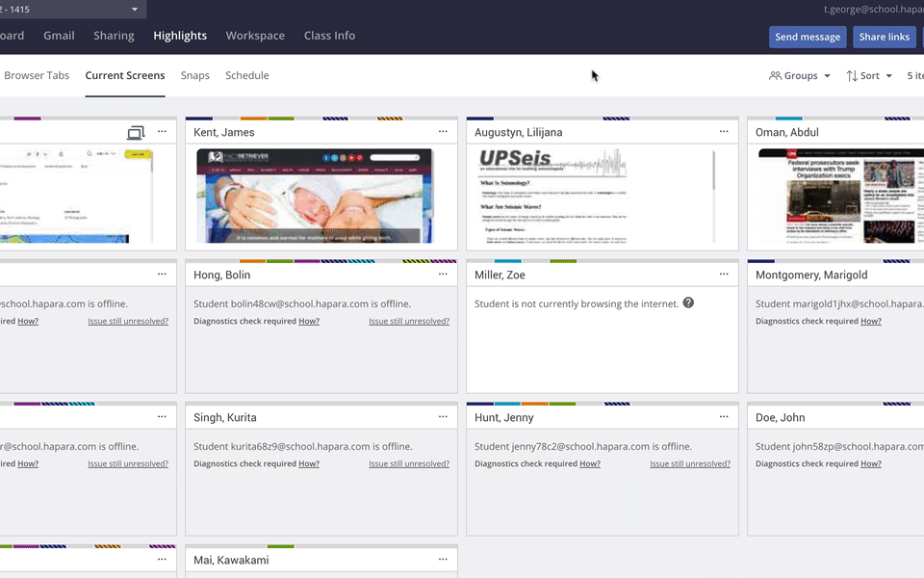Click the Mai, Kawakami student name

(x=231, y=561)
